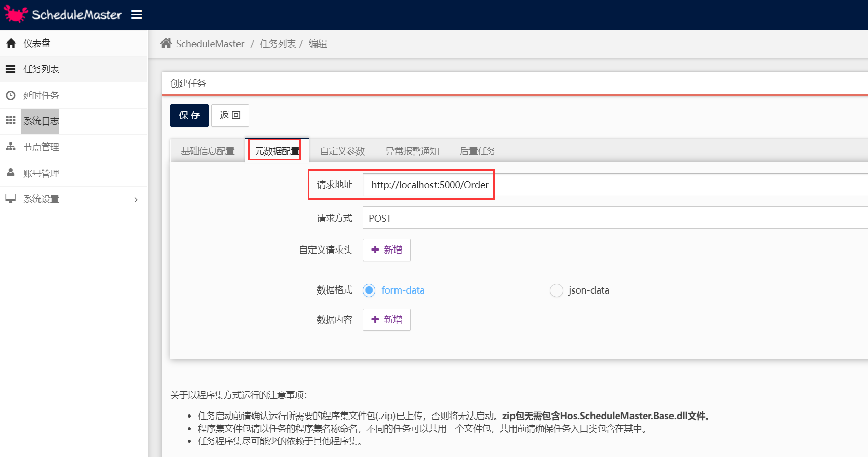Click 任务列表 breadcrumb link
The image size is (868, 457).
(278, 44)
